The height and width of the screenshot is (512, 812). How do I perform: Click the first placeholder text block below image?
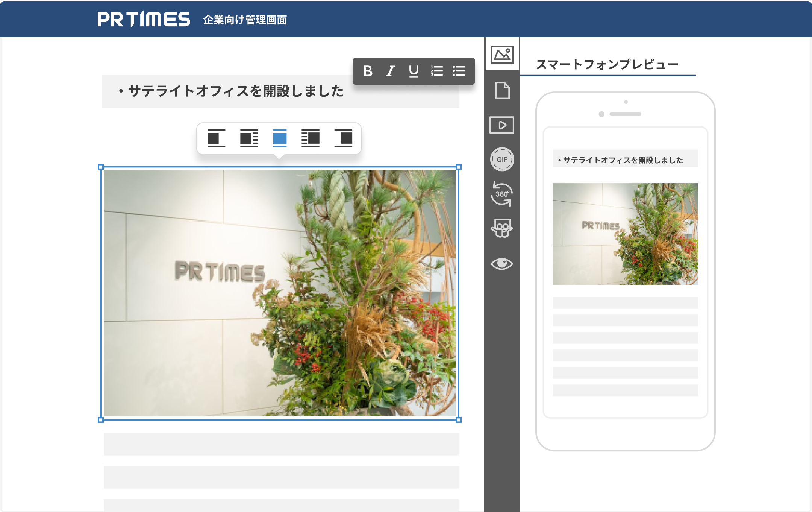coord(281,444)
